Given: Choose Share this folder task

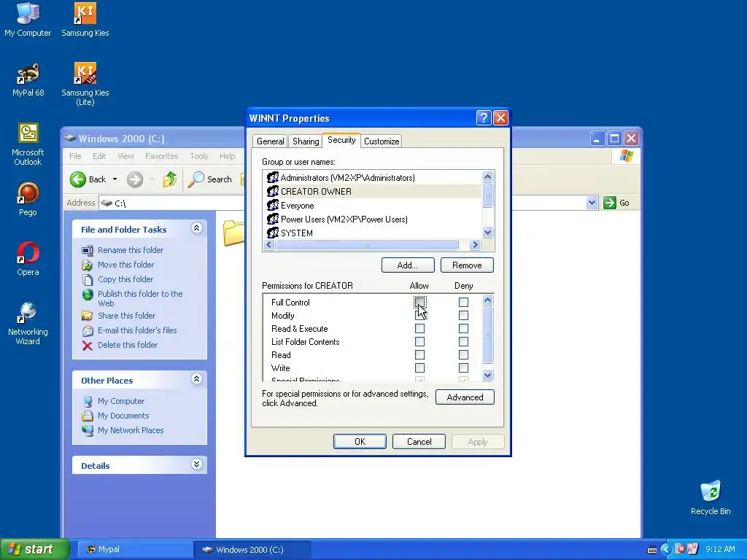Looking at the screenshot, I should coord(126,316).
